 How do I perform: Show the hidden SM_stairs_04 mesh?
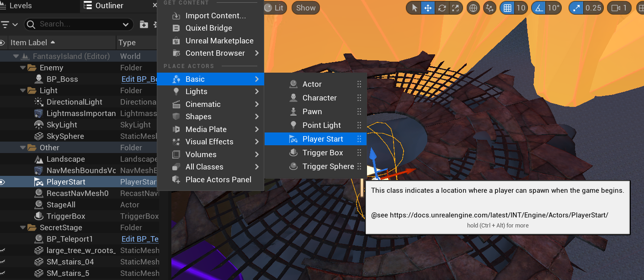(3, 262)
